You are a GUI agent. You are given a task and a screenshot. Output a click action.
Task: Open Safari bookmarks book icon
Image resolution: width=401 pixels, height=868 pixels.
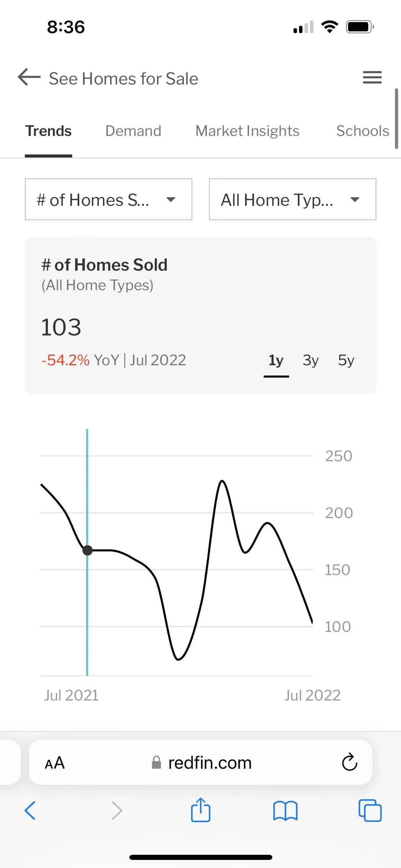285,811
